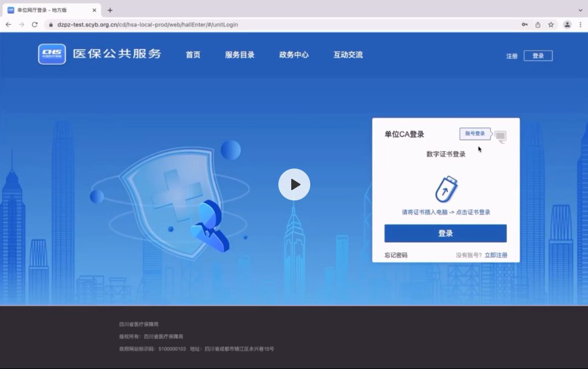The image size is (588, 369).
Task: Close the 单位网厅登录 tab
Action: pyautogui.click(x=94, y=10)
